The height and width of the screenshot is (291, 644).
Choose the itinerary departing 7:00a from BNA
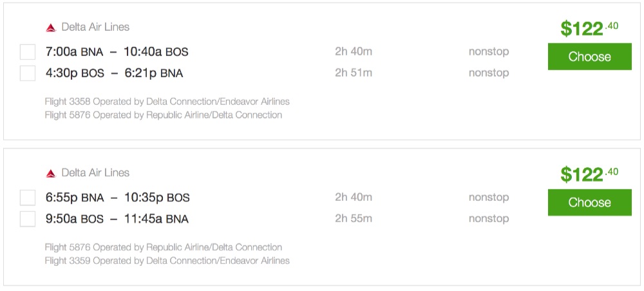pyautogui.click(x=589, y=57)
